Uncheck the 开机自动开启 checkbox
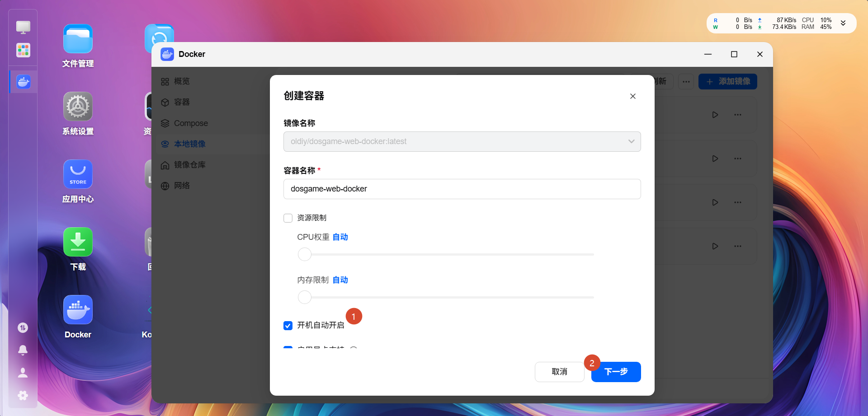This screenshot has width=868, height=416. (x=288, y=326)
